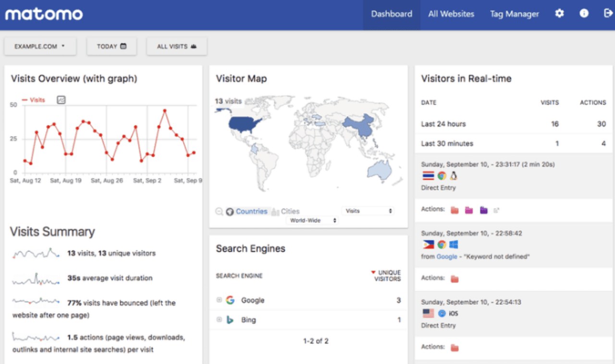Open the ALL VISITS segment selector
The image size is (615, 364).
click(177, 47)
